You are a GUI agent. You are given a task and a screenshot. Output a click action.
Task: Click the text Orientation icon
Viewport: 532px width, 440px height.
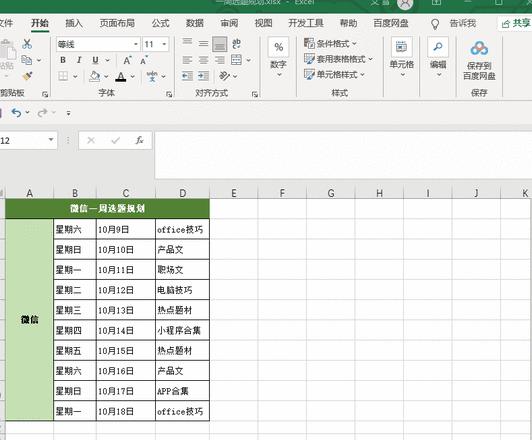click(224, 76)
